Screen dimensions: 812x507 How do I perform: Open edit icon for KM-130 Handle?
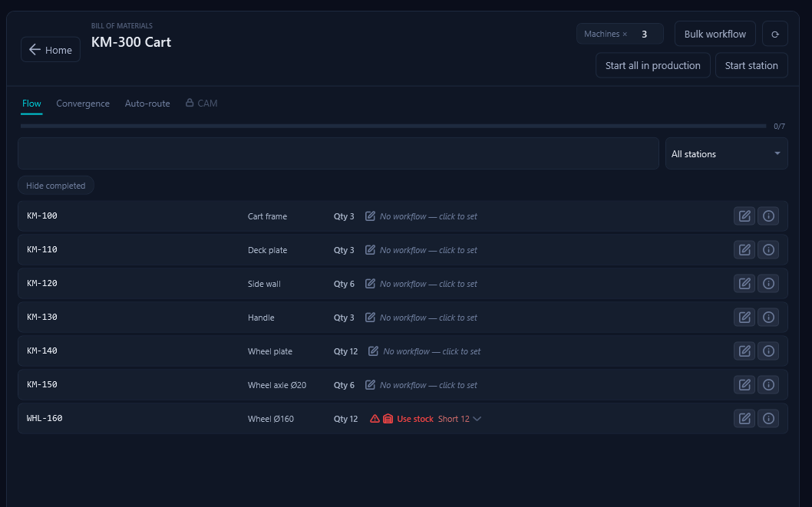pyautogui.click(x=744, y=317)
